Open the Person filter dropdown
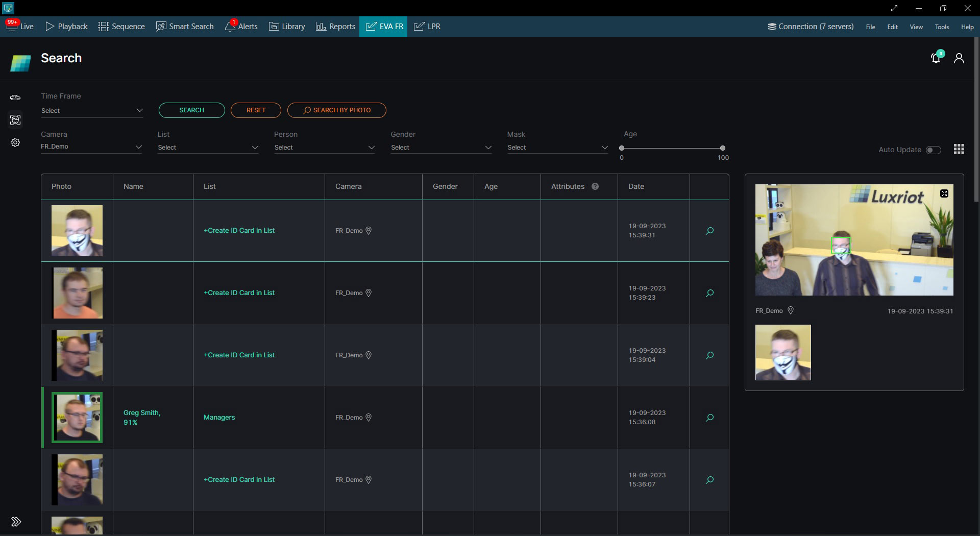The width and height of the screenshot is (980, 536). pyautogui.click(x=325, y=148)
